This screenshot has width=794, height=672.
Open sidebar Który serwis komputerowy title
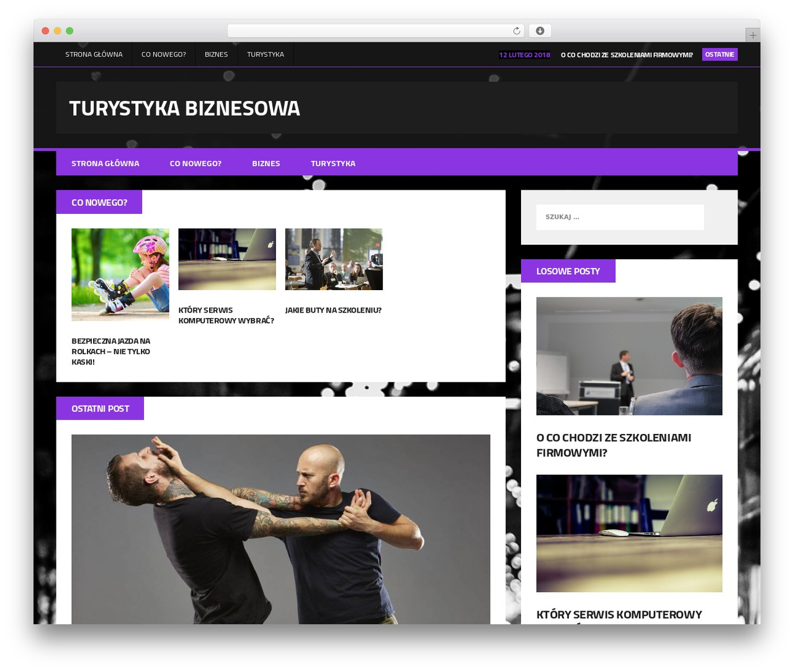619,615
